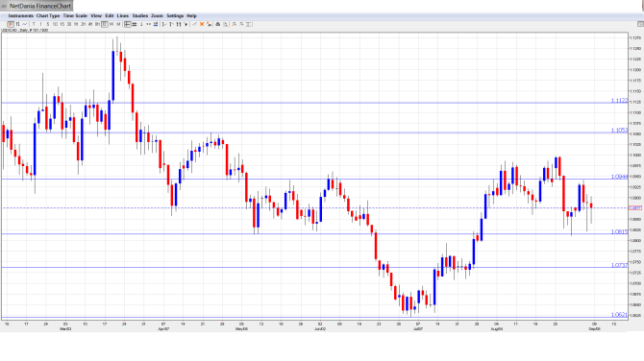Switch to the 2H time scale
The height and width of the screenshot is (361, 644).
(84, 24)
